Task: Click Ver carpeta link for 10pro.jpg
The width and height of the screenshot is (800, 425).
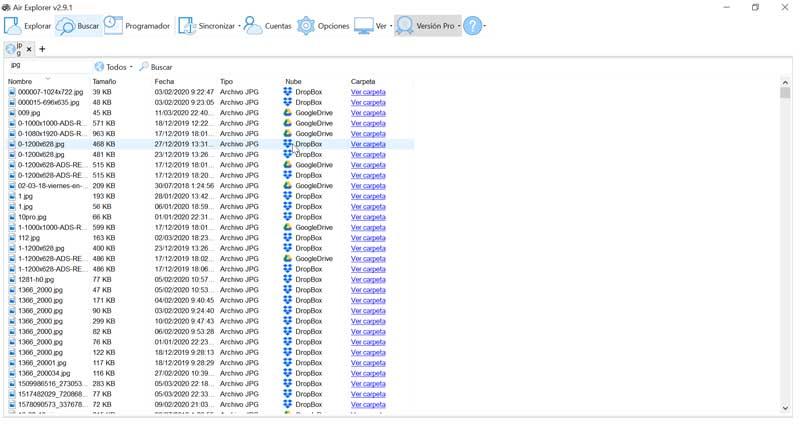Action: click(368, 217)
